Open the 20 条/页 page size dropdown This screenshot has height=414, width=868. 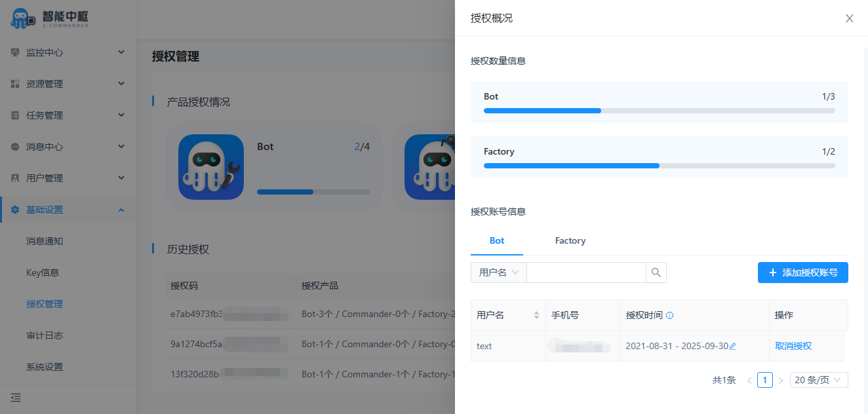pyautogui.click(x=819, y=380)
